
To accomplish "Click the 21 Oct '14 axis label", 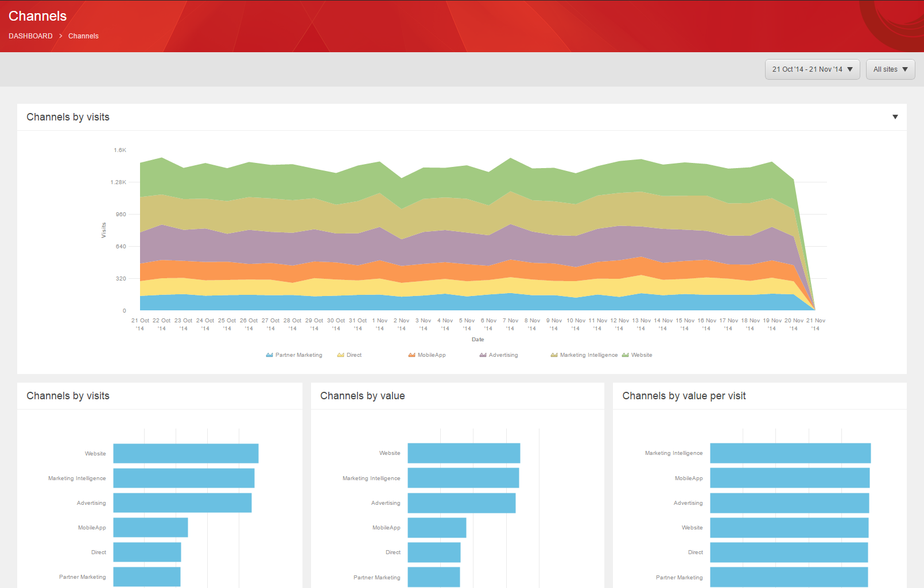I will pyautogui.click(x=140, y=325).
